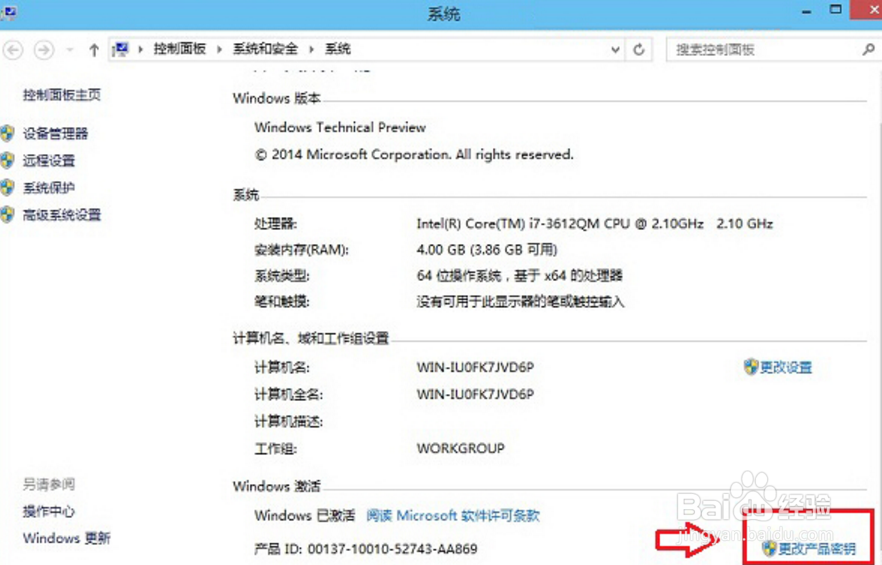Viewport: 882px width, 565px height.
Task: Open Windows 更新 link
Action: 66,538
